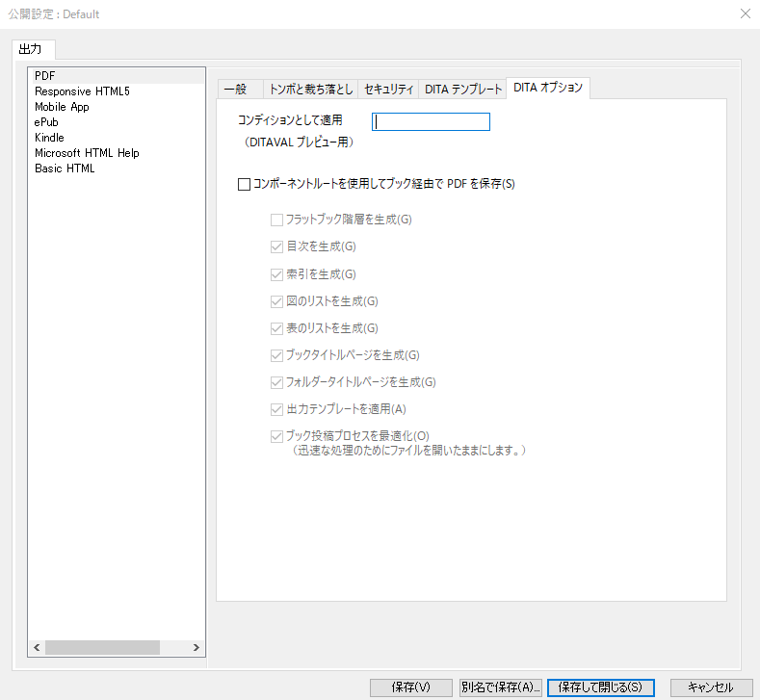Click 保存して閉じる(S) button
Screen dimensions: 760x700
click(x=600, y=687)
